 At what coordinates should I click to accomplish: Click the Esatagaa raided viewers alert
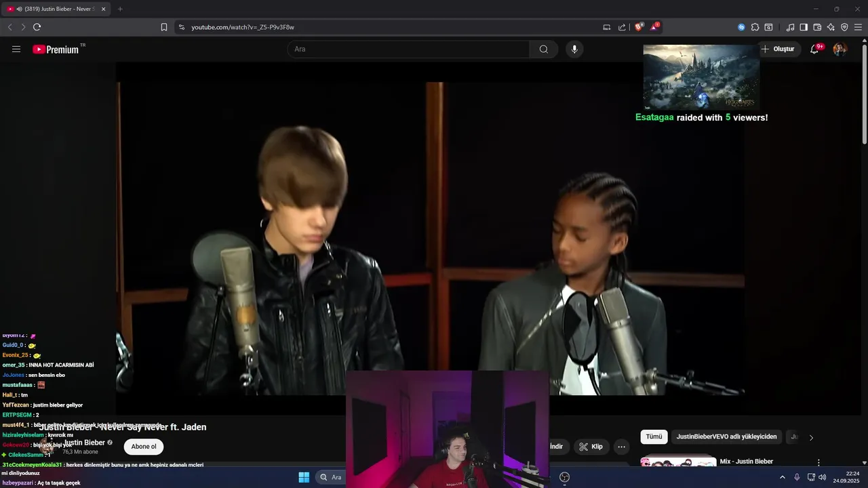701,117
